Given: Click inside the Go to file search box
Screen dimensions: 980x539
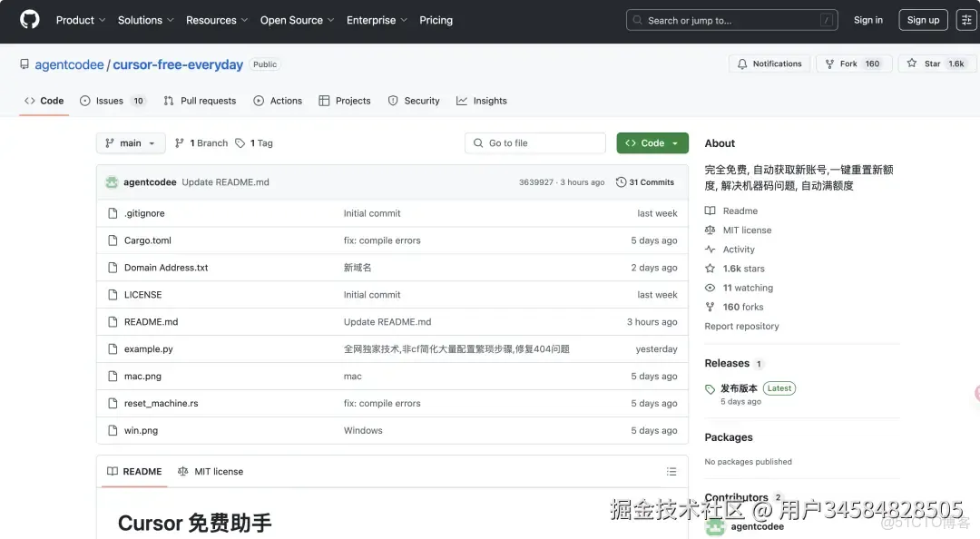Looking at the screenshot, I should pyautogui.click(x=534, y=142).
